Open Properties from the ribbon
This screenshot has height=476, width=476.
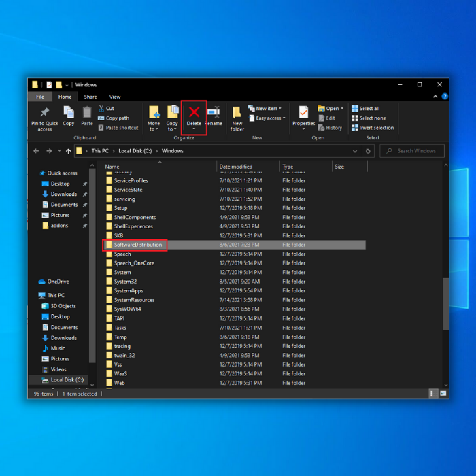click(303, 116)
